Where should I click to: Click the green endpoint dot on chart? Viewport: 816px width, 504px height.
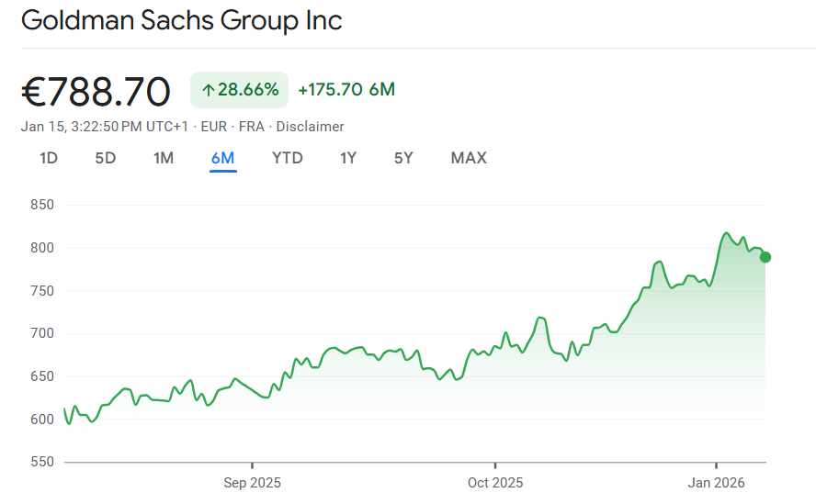[x=765, y=257]
